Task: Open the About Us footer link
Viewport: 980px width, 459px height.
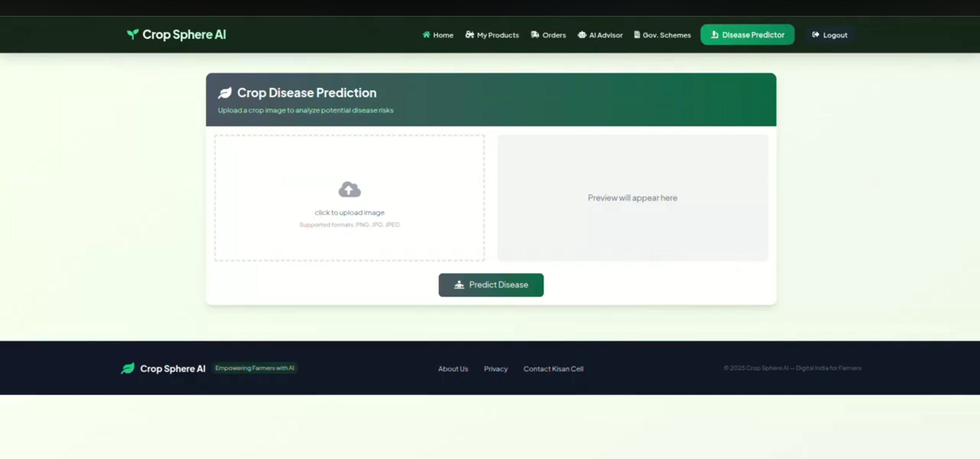Action: [453, 369]
